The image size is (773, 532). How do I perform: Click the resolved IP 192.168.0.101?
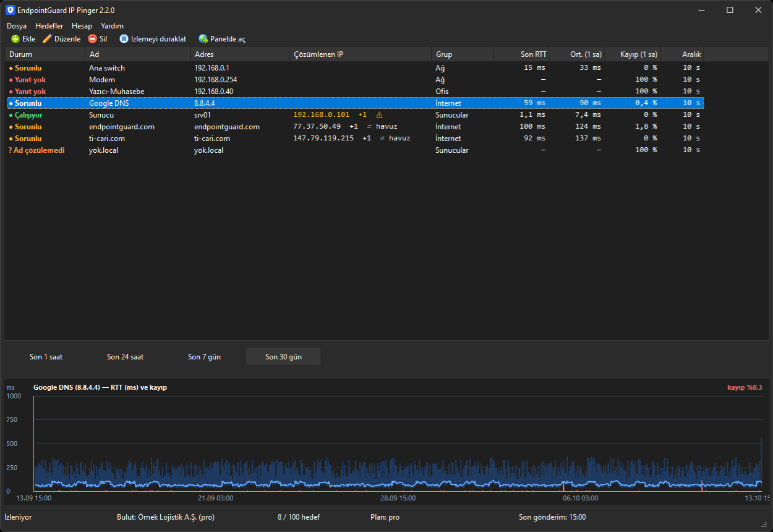coord(321,115)
